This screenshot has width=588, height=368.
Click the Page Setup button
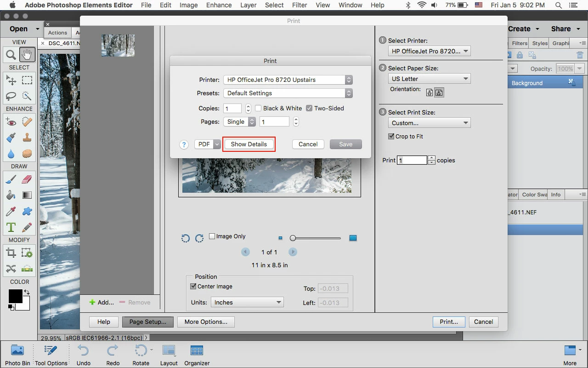click(148, 322)
